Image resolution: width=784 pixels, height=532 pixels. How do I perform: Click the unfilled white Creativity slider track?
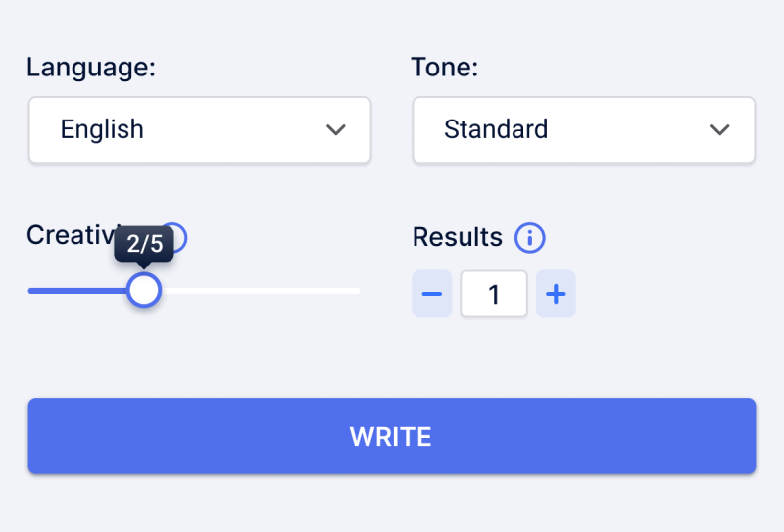pyautogui.click(x=260, y=291)
